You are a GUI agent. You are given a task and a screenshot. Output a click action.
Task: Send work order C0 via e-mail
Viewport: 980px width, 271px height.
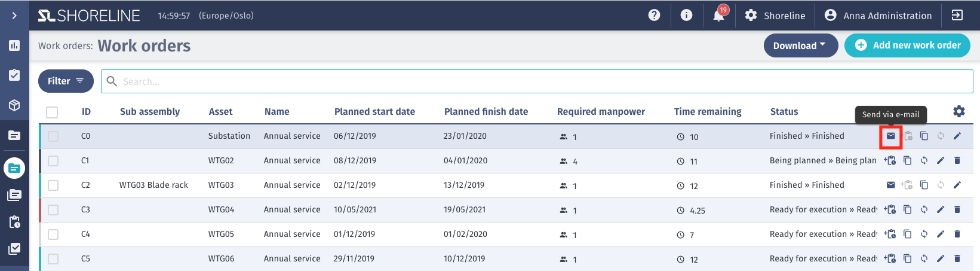pos(890,136)
